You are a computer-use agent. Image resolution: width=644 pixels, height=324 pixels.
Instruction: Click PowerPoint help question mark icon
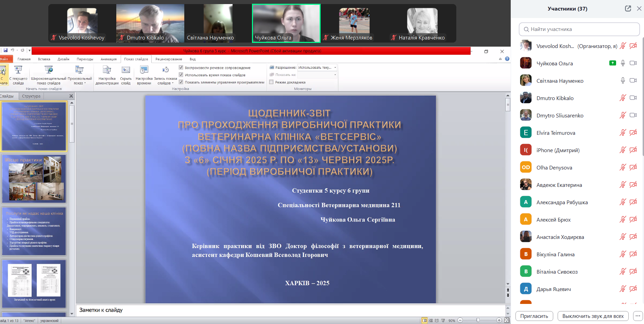coord(507,59)
